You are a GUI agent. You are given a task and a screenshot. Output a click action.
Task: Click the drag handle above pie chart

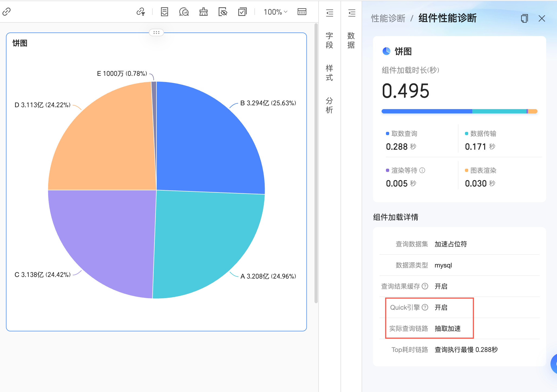156,32
